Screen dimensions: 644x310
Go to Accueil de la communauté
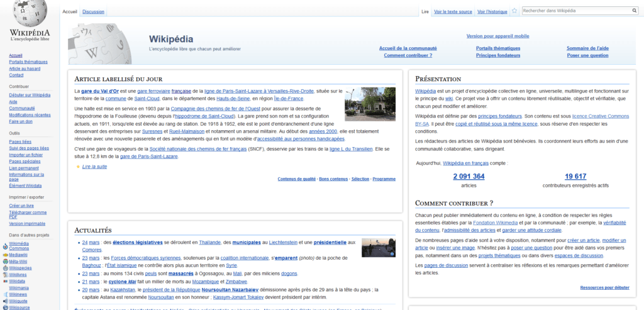[x=408, y=48]
